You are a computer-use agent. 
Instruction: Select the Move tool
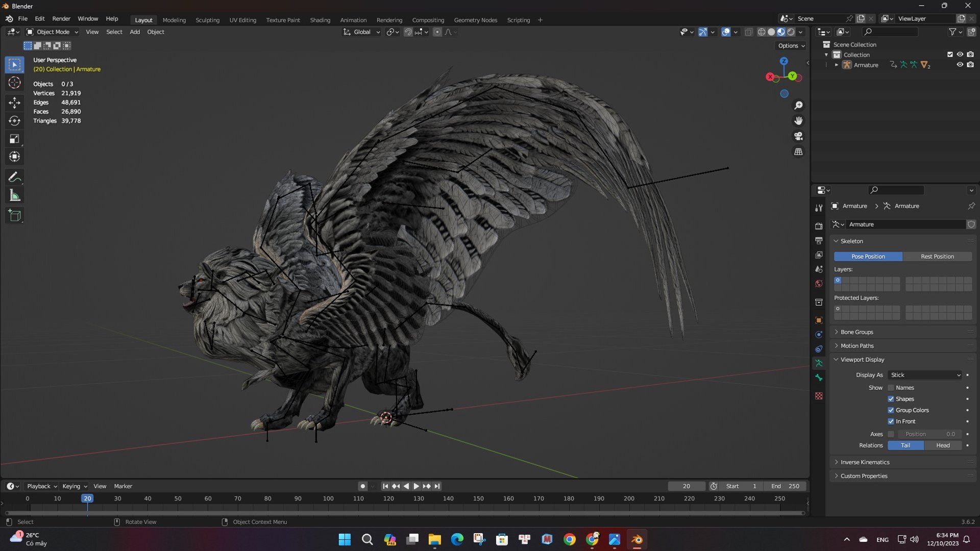[14, 103]
